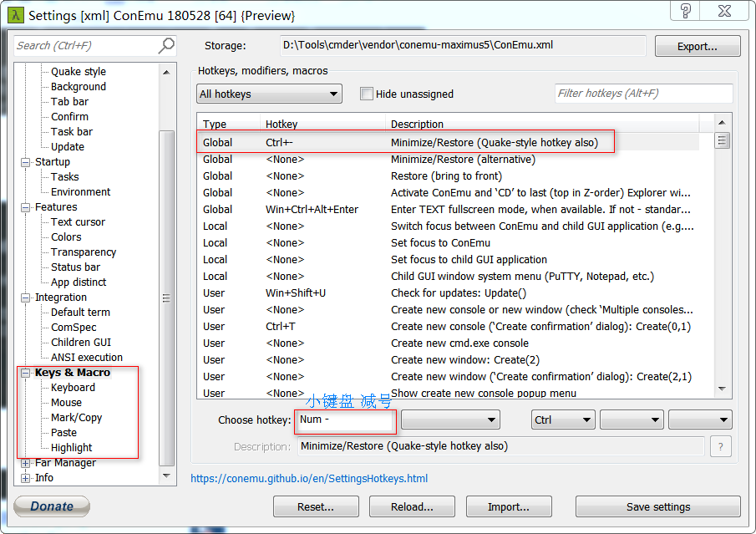
Task: Select the Ctrl+T Create new console row
Action: click(449, 327)
